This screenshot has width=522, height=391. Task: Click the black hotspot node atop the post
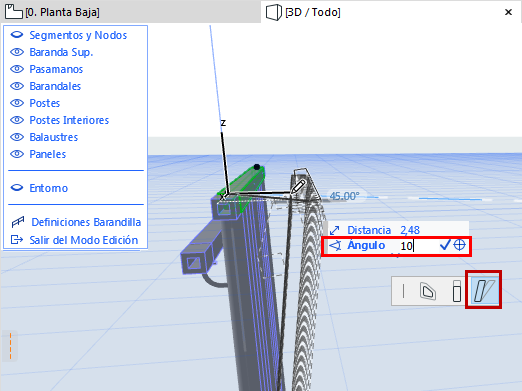coord(257,167)
